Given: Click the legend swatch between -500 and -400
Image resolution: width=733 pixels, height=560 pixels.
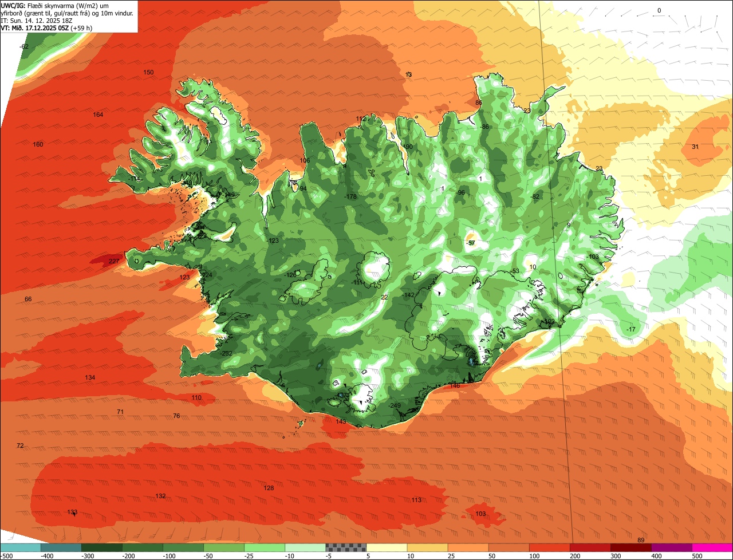Looking at the screenshot, I should 20,547.
